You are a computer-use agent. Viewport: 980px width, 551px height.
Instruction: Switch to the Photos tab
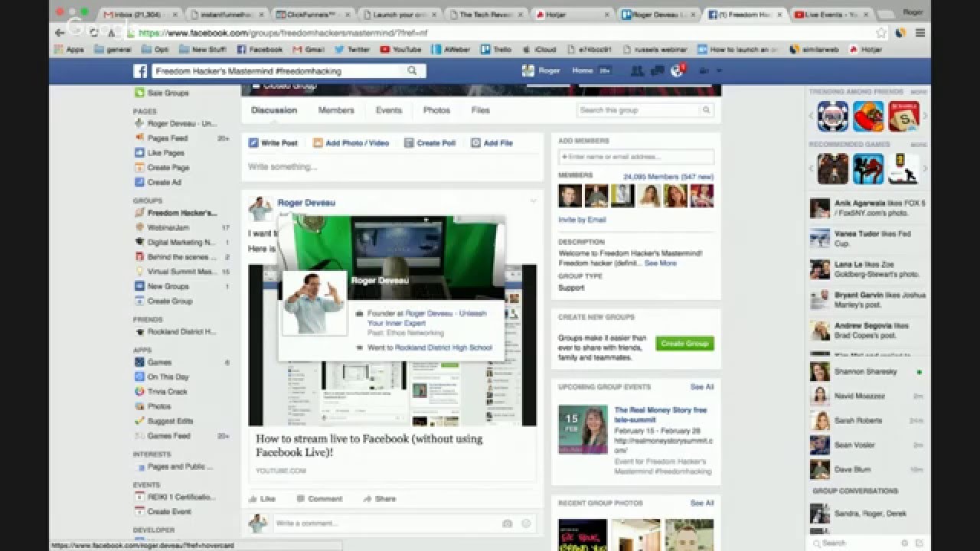tap(436, 110)
